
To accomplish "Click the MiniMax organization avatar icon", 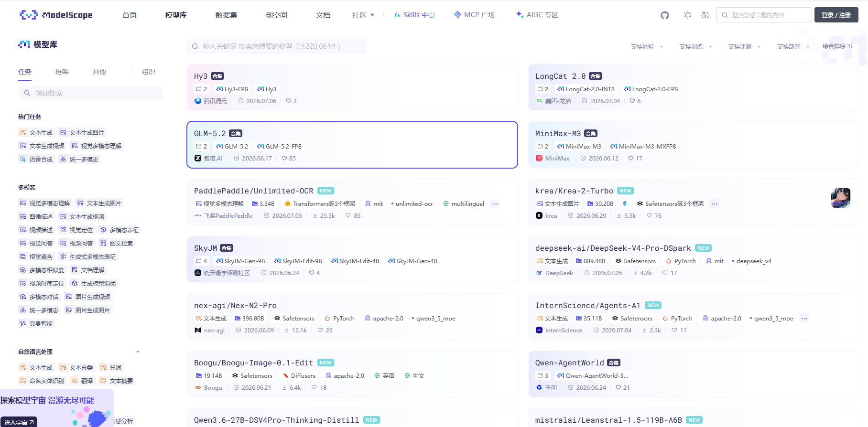I will [539, 159].
